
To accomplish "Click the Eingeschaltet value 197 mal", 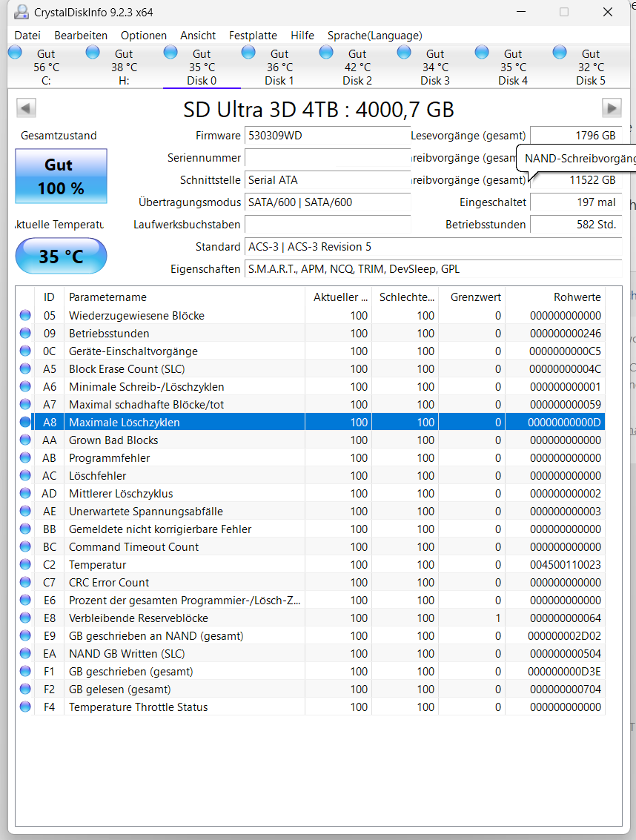I will pos(575,202).
